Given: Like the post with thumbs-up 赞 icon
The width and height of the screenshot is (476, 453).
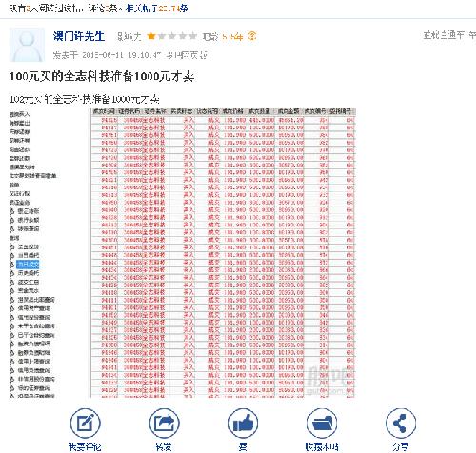Looking at the screenshot, I should [243, 423].
